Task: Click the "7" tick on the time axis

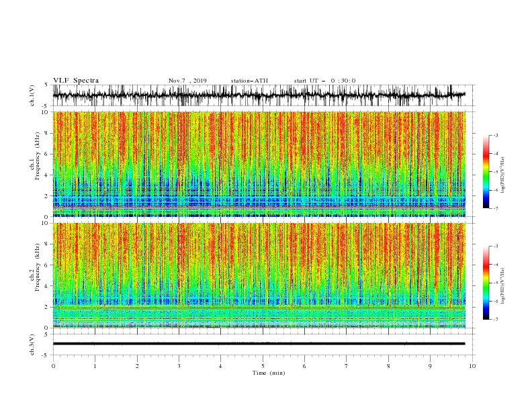Action: click(x=347, y=366)
